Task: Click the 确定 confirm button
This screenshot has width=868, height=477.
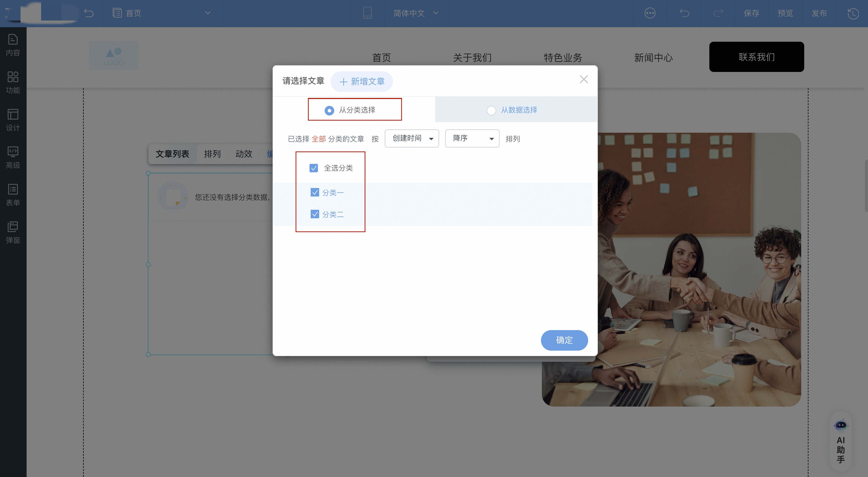Action: point(564,340)
